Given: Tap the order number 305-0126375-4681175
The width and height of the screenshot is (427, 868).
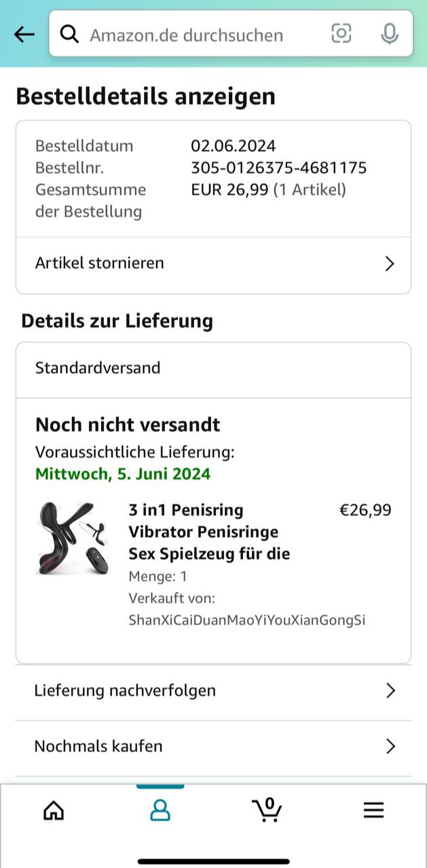Looking at the screenshot, I should [278, 167].
